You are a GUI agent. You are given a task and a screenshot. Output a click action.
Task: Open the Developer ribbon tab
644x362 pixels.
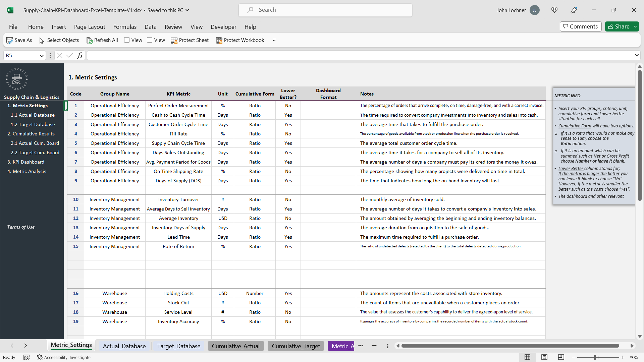(223, 27)
